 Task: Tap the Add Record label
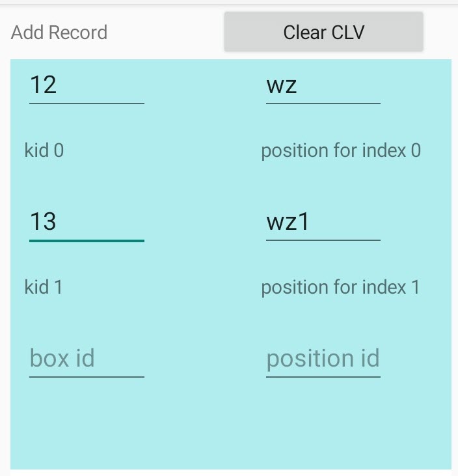tap(59, 33)
